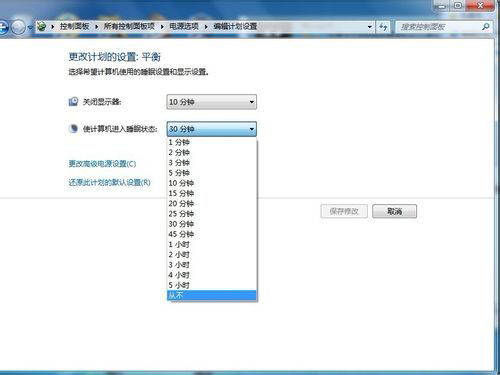The height and width of the screenshot is (375, 500).
Task: Select 45 分钟 from the sleep list
Action: point(212,234)
